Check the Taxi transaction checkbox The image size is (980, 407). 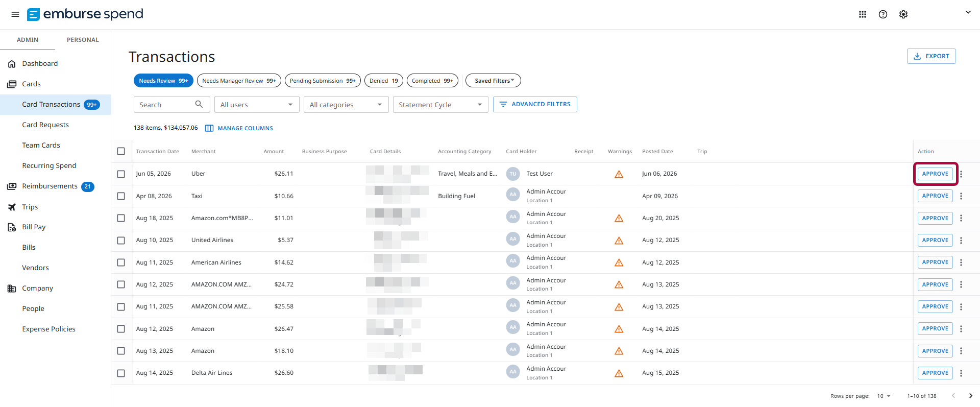[121, 196]
